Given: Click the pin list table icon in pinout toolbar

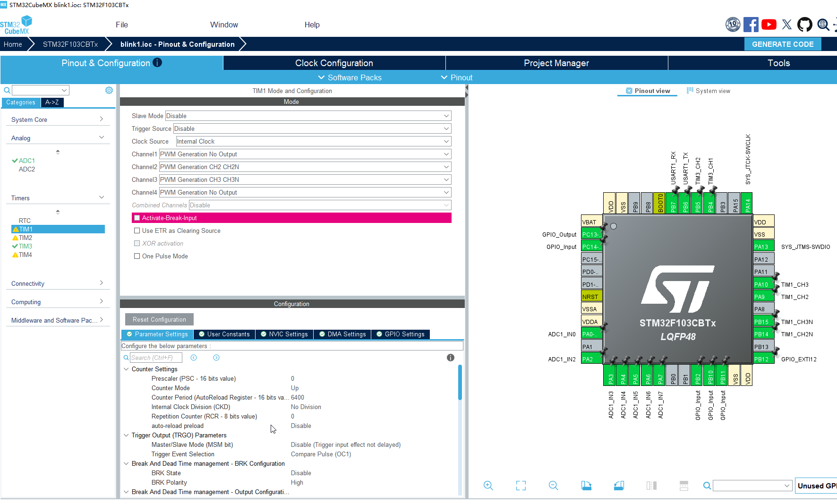Looking at the screenshot, I should [x=684, y=486].
